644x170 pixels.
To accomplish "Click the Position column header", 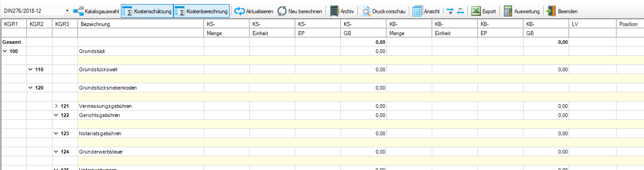I will [x=630, y=24].
